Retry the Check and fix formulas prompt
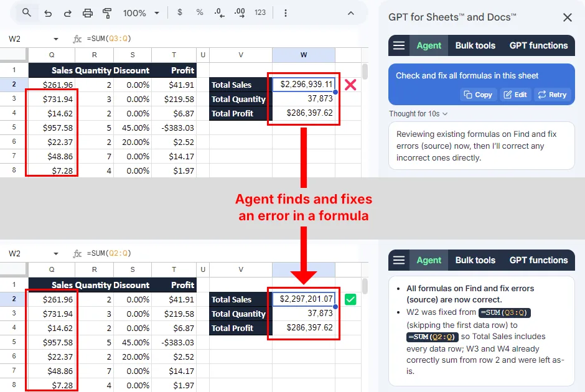This screenshot has height=392, width=585. pos(553,95)
